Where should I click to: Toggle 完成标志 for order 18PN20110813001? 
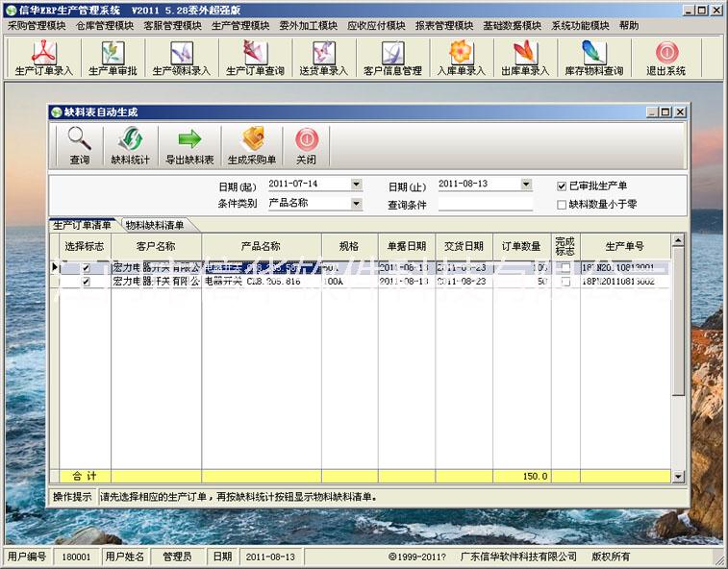click(x=565, y=268)
